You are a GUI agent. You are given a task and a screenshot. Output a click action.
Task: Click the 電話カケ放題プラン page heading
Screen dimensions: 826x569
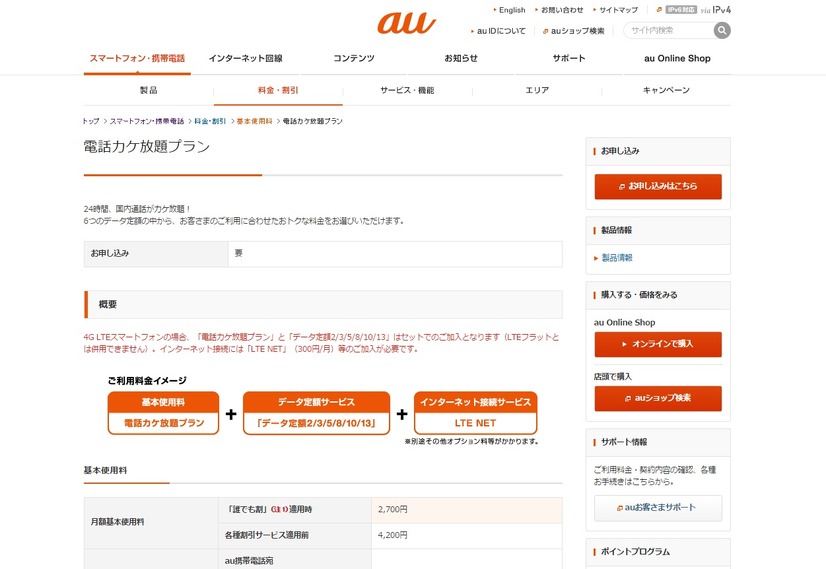(x=147, y=146)
